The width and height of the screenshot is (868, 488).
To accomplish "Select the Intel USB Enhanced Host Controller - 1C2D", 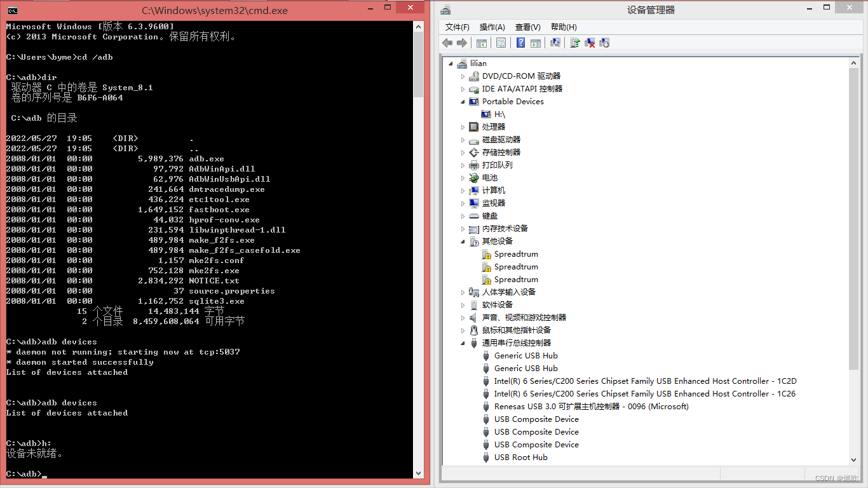I will click(x=645, y=381).
